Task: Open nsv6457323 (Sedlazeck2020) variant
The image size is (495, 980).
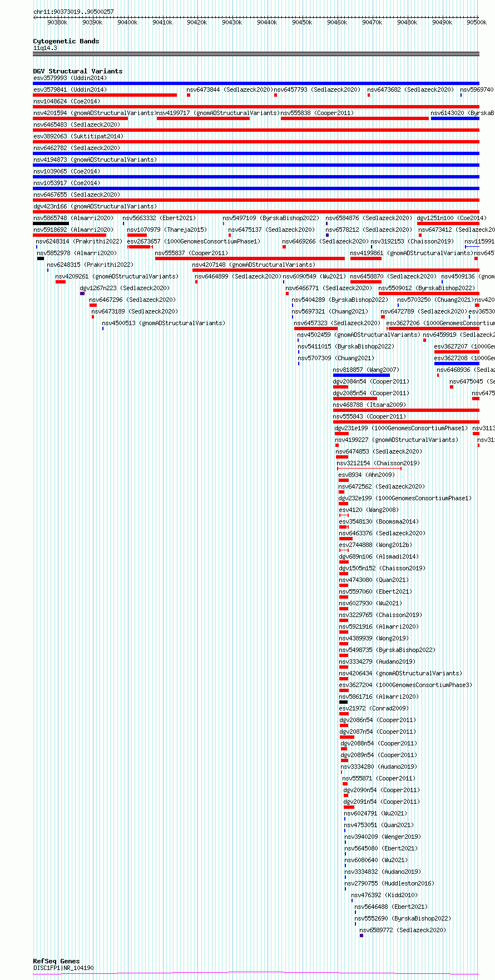Action: point(337,323)
